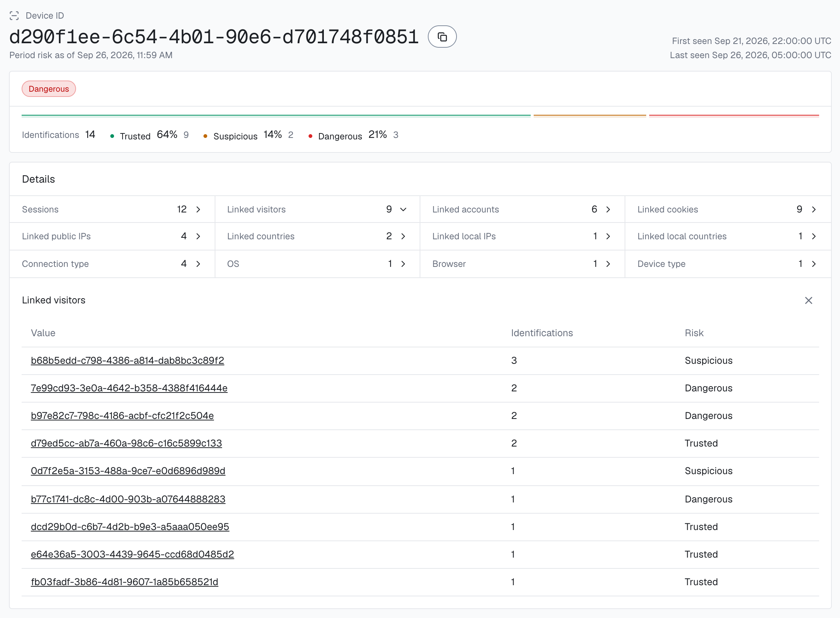Click the First seen Sep 21 timestamp

(x=751, y=41)
